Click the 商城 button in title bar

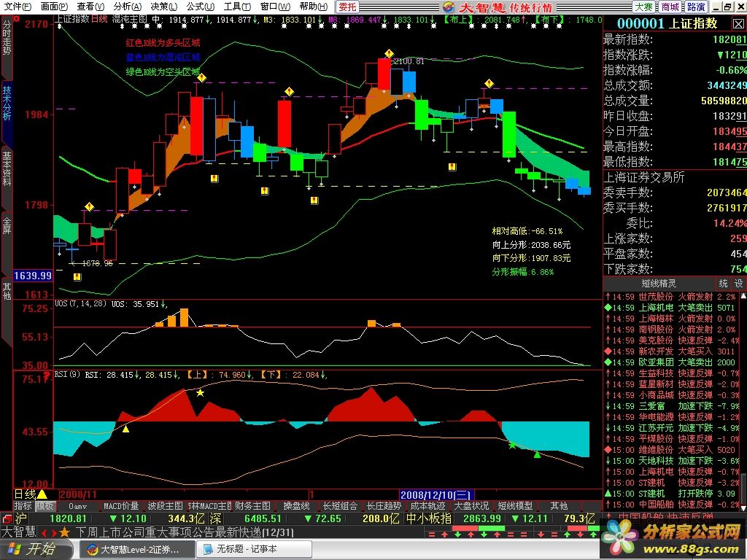(670, 7)
